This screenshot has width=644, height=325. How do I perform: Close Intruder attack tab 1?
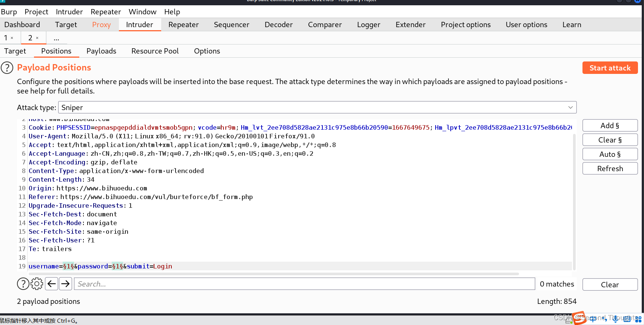click(x=12, y=38)
